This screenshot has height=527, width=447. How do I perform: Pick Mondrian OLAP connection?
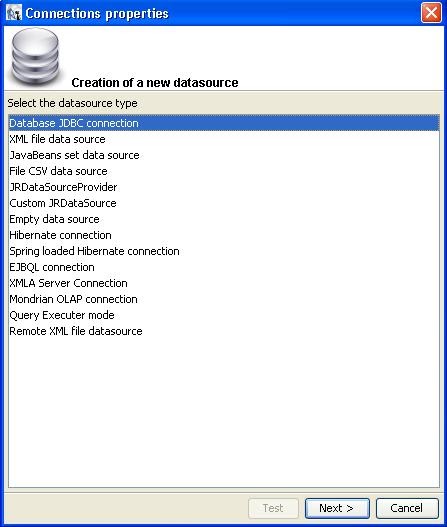click(x=224, y=299)
